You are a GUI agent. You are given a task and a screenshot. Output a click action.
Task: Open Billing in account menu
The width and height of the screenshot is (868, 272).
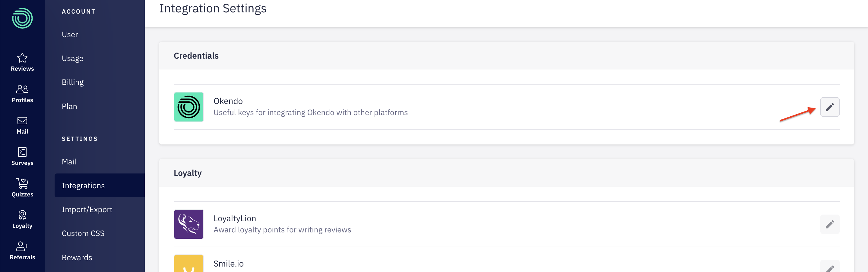click(73, 82)
